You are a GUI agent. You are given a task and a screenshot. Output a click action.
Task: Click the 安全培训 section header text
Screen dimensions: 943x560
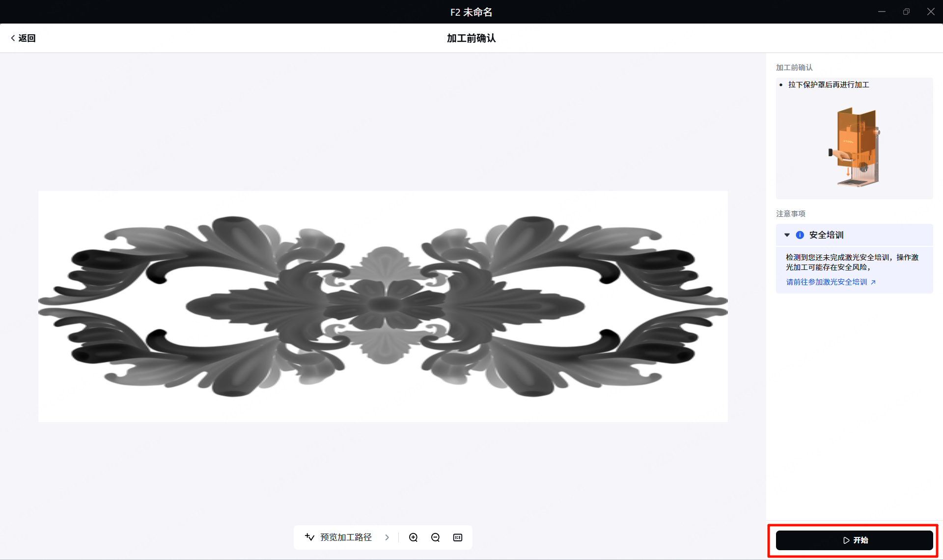(x=827, y=235)
